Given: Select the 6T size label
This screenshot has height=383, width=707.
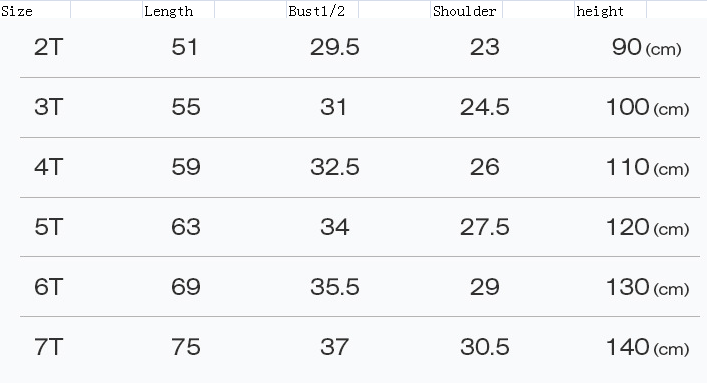Looking at the screenshot, I should click(x=48, y=287).
